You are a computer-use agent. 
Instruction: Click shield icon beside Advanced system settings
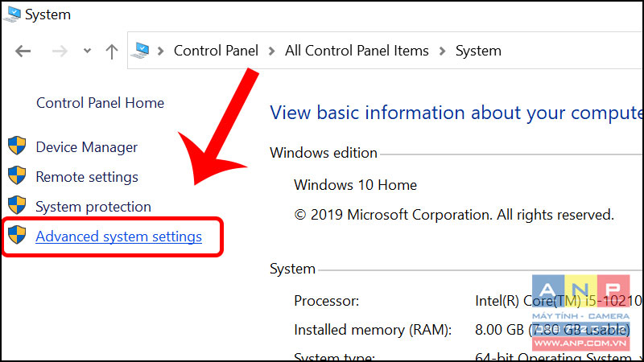pyautogui.click(x=17, y=234)
